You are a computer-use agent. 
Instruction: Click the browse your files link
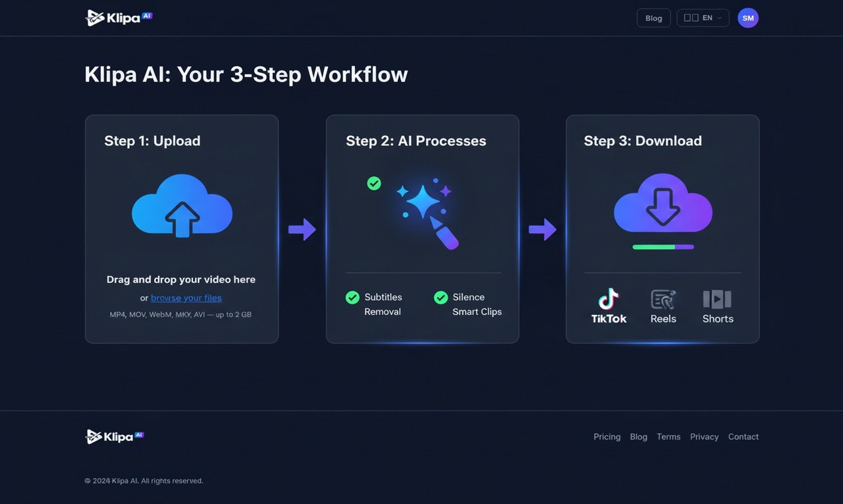186,298
